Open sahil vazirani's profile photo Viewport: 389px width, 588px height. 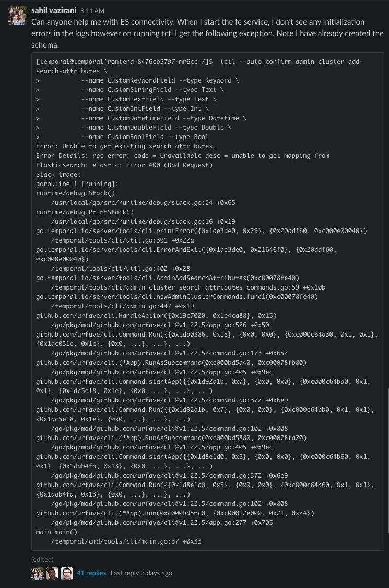[x=17, y=15]
